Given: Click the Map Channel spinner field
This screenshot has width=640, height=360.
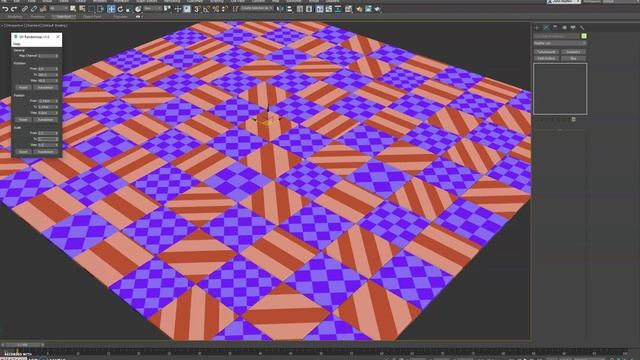Looking at the screenshot, I should [48, 56].
